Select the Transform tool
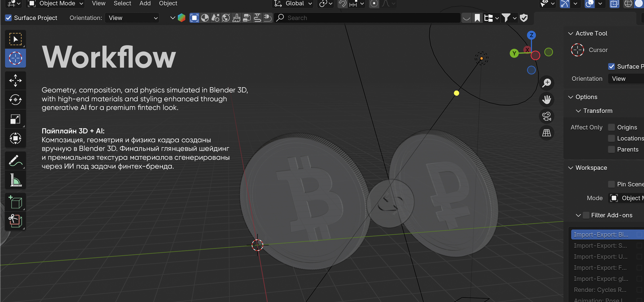 pos(15,138)
